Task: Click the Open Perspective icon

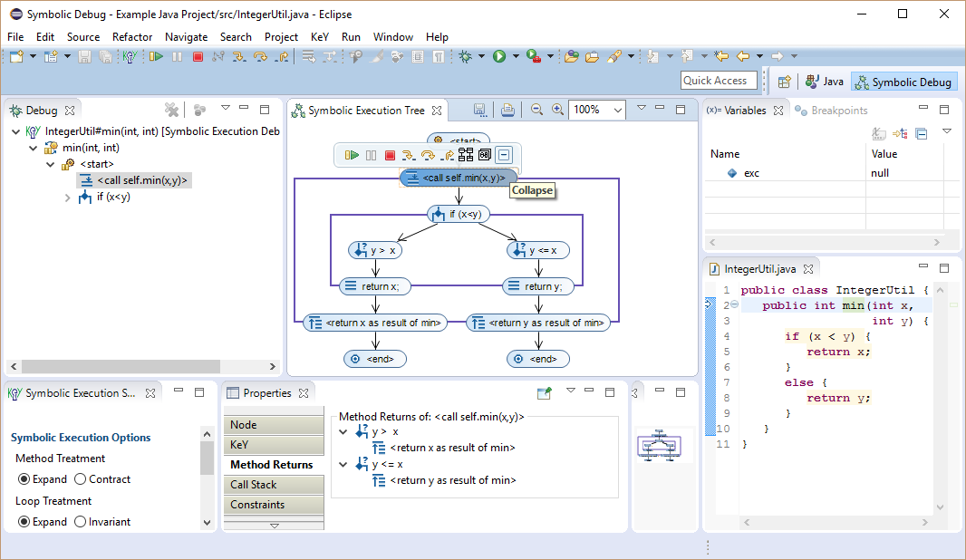Action: [784, 82]
